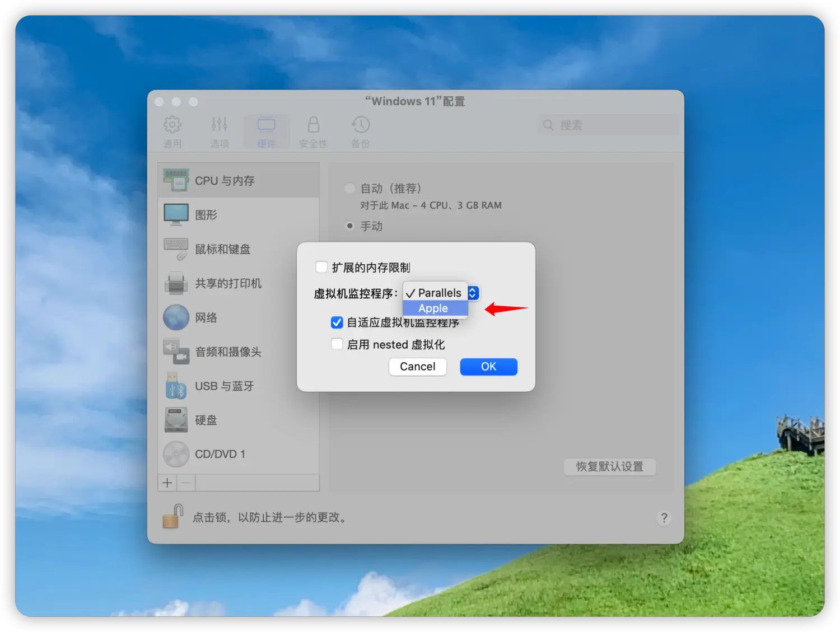Select the 自动（推荐）radio button
Screen dimensions: 840x632
[350, 188]
